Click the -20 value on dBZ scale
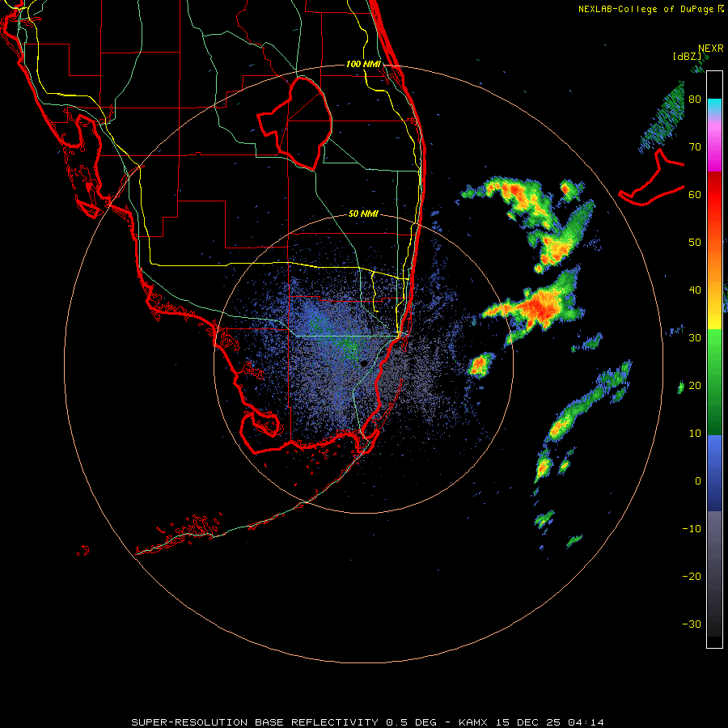The width and height of the screenshot is (728, 728). 692,577
